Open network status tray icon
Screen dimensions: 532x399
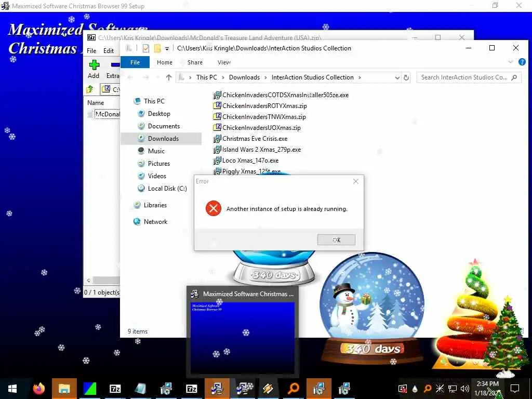pyautogui.click(x=453, y=389)
